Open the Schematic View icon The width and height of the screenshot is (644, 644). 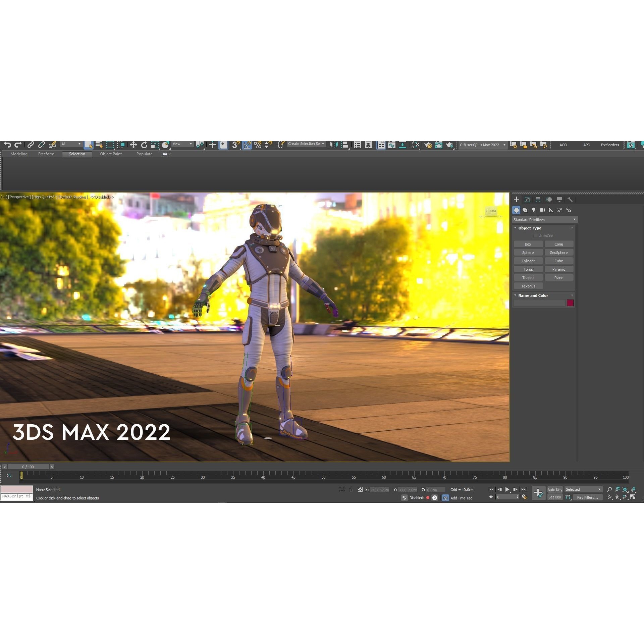[x=402, y=145]
